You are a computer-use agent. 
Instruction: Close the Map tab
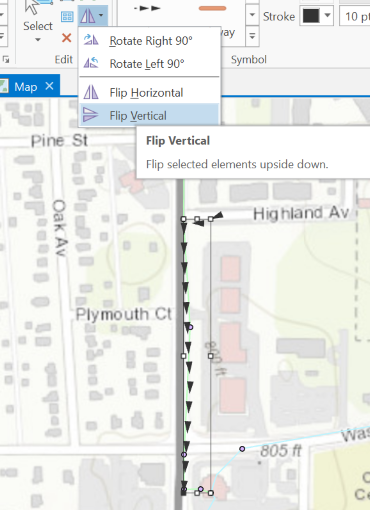point(49,86)
